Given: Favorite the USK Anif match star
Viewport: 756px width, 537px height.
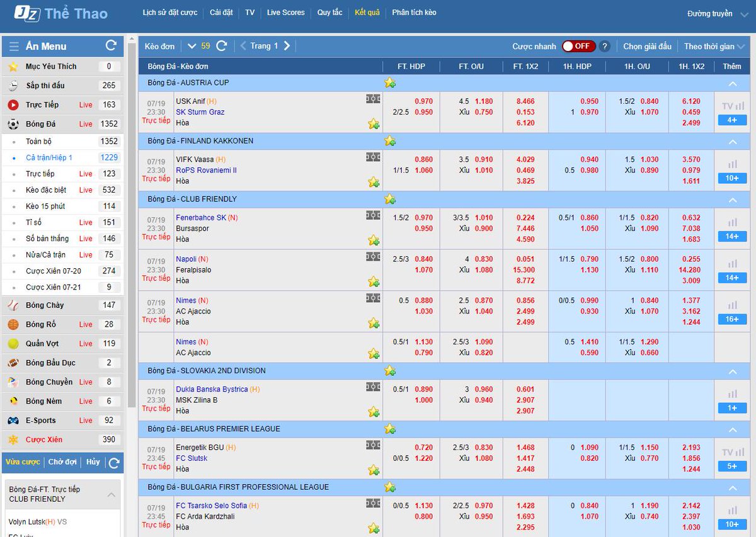Looking at the screenshot, I should pos(374,124).
